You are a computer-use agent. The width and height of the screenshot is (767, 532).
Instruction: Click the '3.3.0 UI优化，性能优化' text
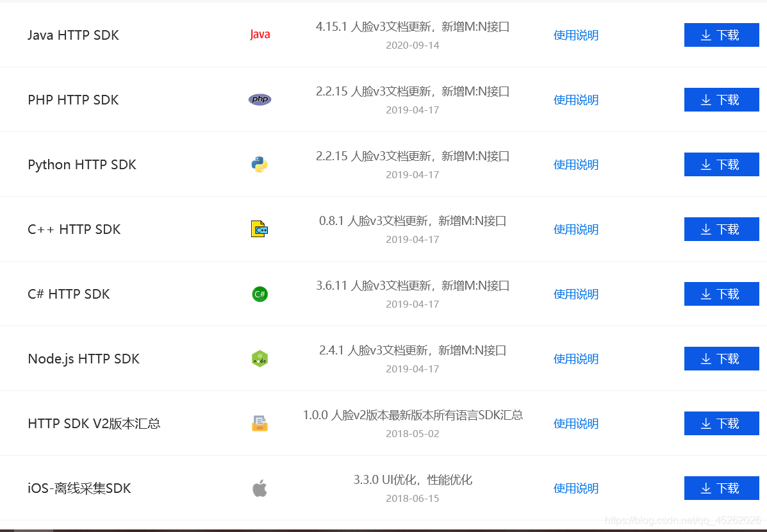point(413,479)
